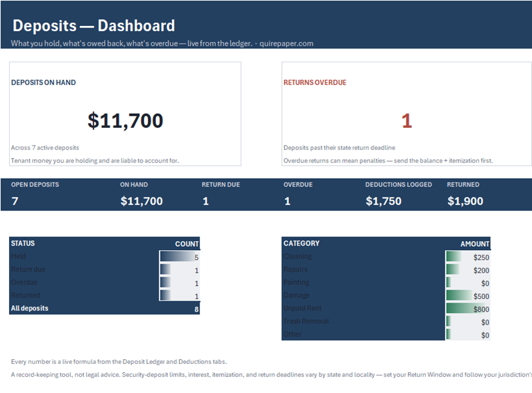
Task: Click the 'Overdue' row label in Status table
Action: [x=24, y=282]
